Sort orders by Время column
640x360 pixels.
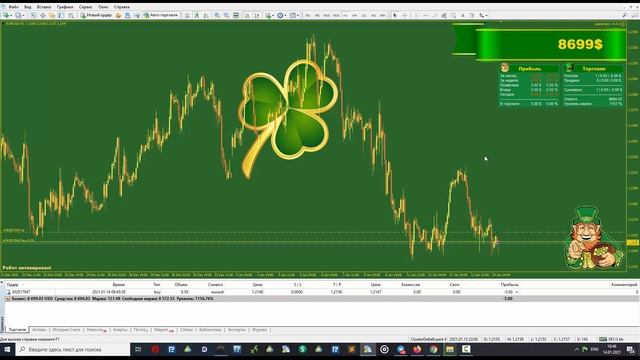[119, 284]
